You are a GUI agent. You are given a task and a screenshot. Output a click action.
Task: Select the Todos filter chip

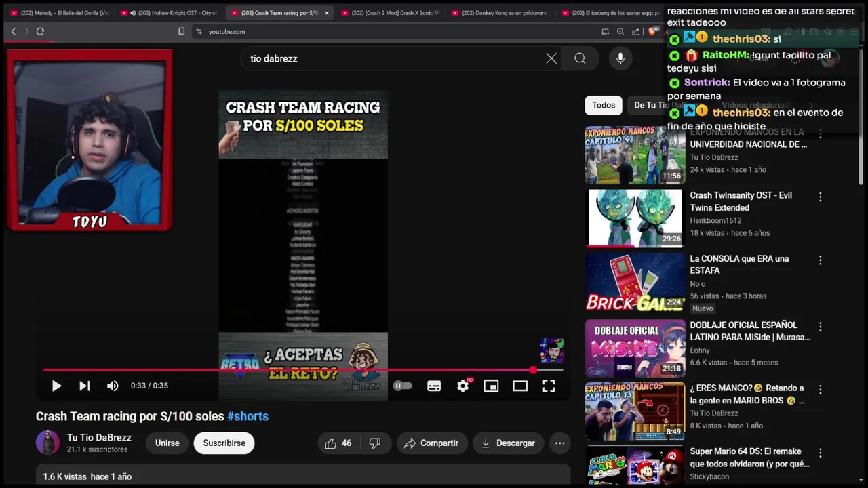click(604, 105)
